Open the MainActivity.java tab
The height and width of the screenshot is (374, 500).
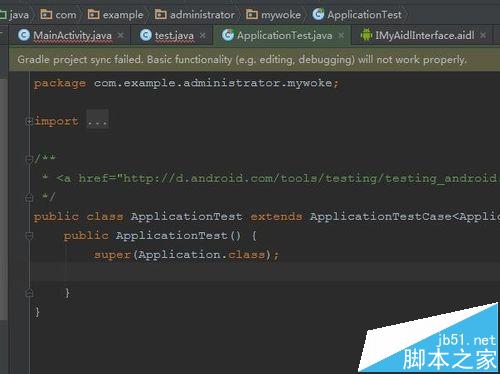coord(72,35)
